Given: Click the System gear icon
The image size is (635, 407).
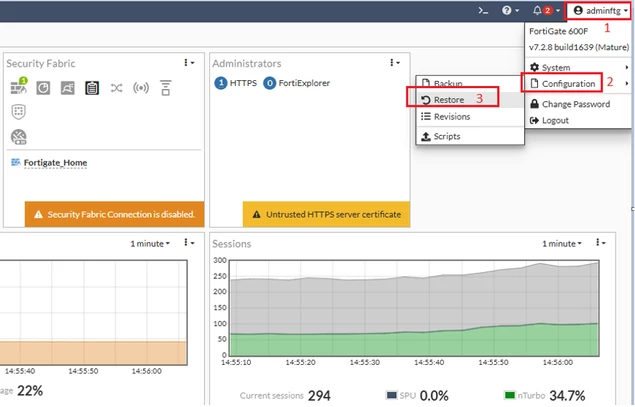Looking at the screenshot, I should point(535,67).
